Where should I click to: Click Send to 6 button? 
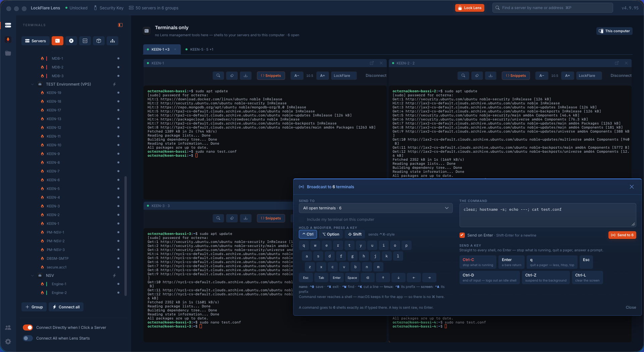click(622, 235)
